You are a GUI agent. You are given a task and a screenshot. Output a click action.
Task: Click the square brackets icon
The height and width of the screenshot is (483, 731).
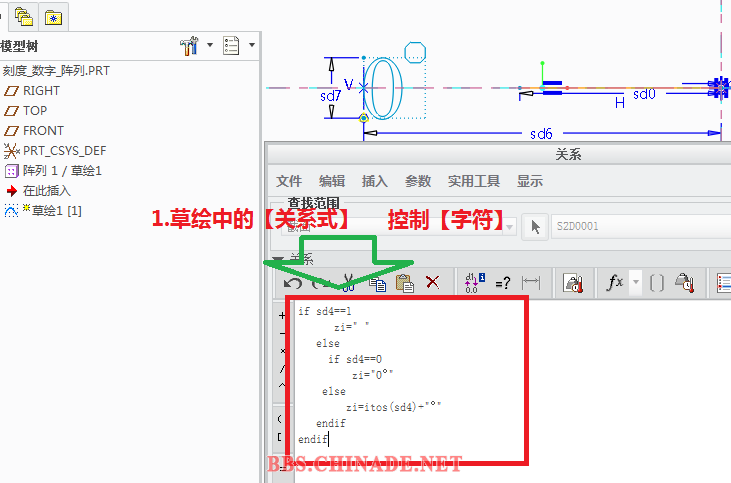click(x=657, y=283)
